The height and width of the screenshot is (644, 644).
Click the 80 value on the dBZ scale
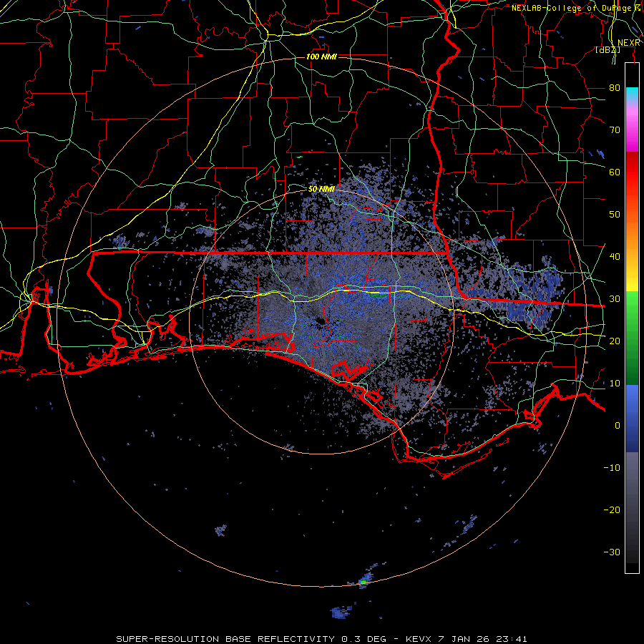click(615, 88)
